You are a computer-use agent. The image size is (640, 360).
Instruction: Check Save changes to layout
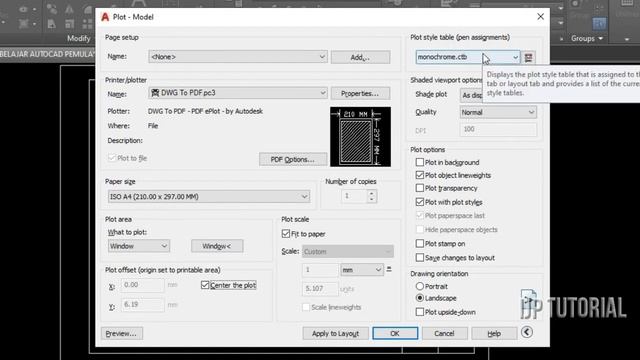point(420,258)
